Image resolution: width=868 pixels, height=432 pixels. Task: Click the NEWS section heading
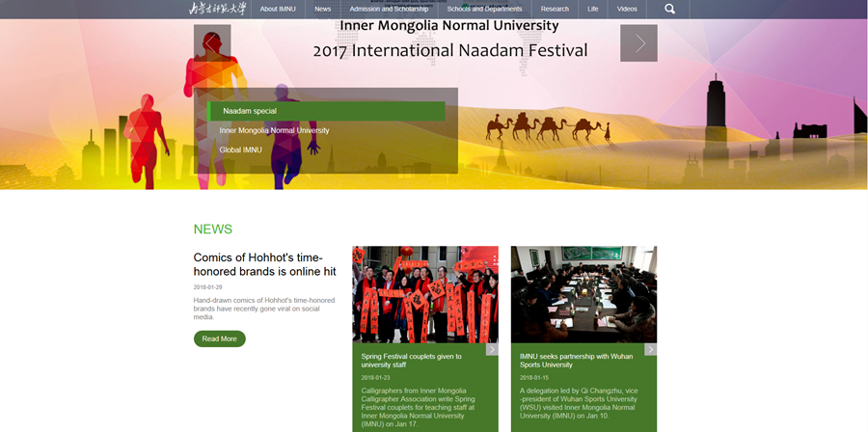(213, 229)
